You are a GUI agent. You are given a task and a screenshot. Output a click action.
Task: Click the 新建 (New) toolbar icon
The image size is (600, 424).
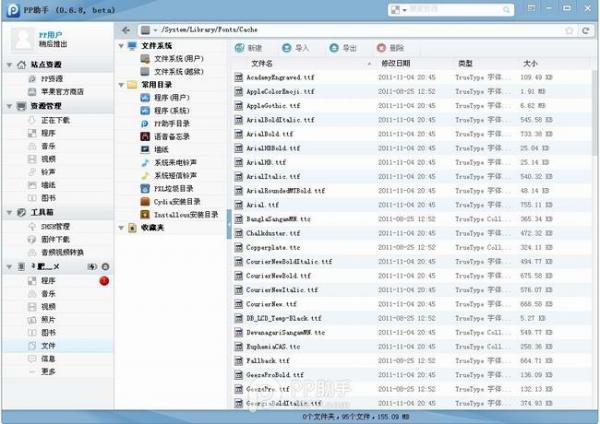[x=239, y=47]
